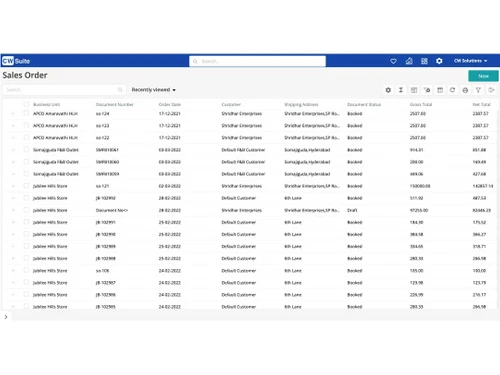This screenshot has width=500, height=375.
Task: Toggle the select-all header checkbox
Action: 26,104
